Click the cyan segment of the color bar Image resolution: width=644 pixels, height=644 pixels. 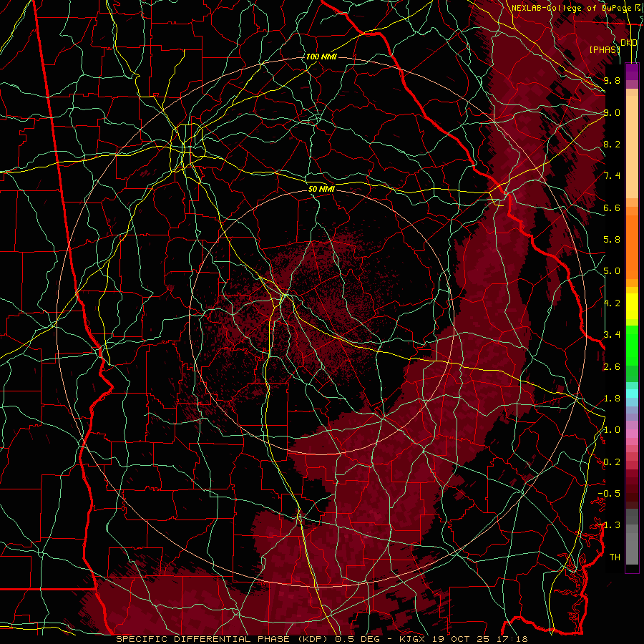click(632, 393)
